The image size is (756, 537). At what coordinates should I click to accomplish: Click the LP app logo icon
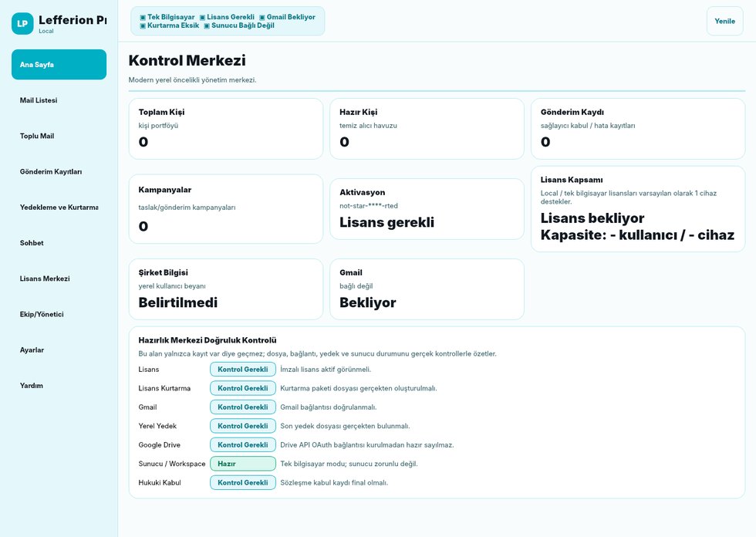(22, 24)
